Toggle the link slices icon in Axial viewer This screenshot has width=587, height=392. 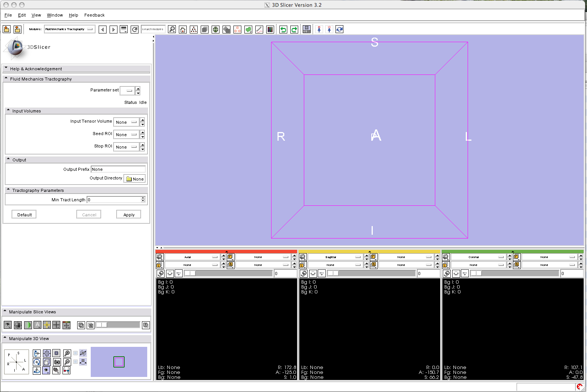coord(160,273)
